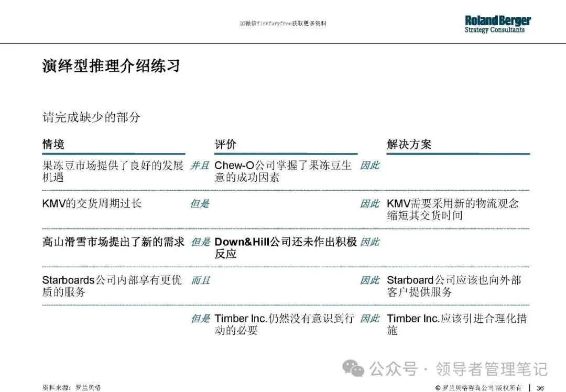Select the cell KMV的交货周期过长
This screenshot has width=566, height=392.
tap(92, 203)
